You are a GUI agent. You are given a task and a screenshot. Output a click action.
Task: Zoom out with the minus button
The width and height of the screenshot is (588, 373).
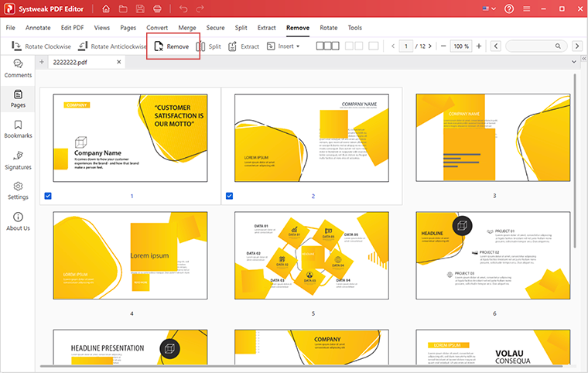click(x=443, y=46)
